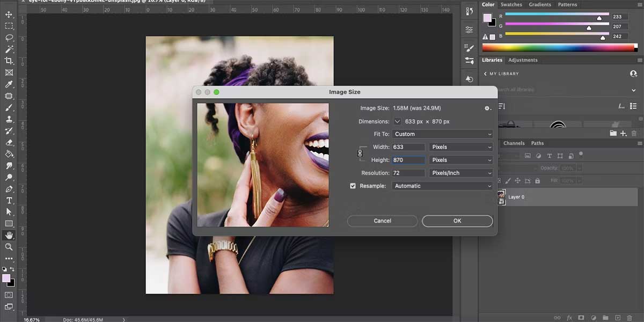Viewport: 644px width, 322px height.
Task: Cancel the Image Size dialog
Action: 382,221
